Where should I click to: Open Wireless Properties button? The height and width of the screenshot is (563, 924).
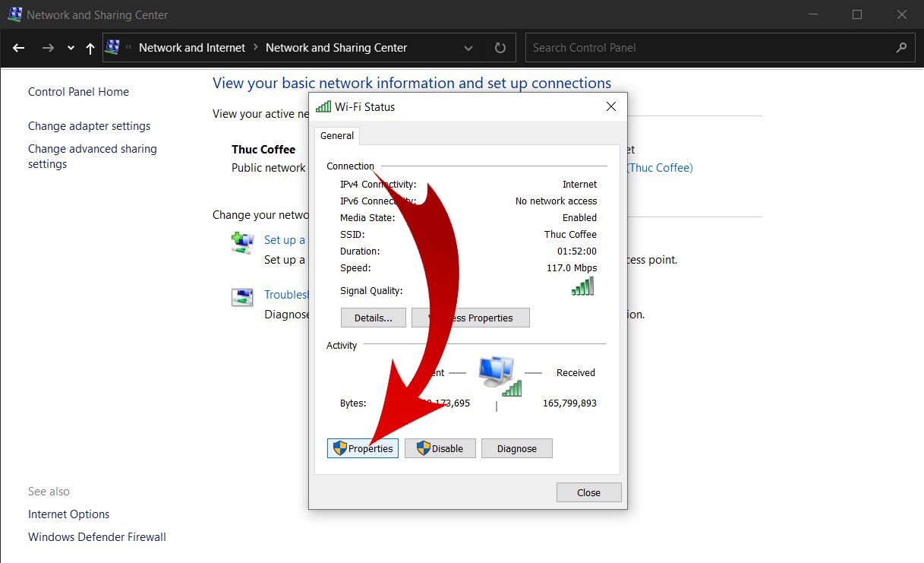[x=470, y=318]
